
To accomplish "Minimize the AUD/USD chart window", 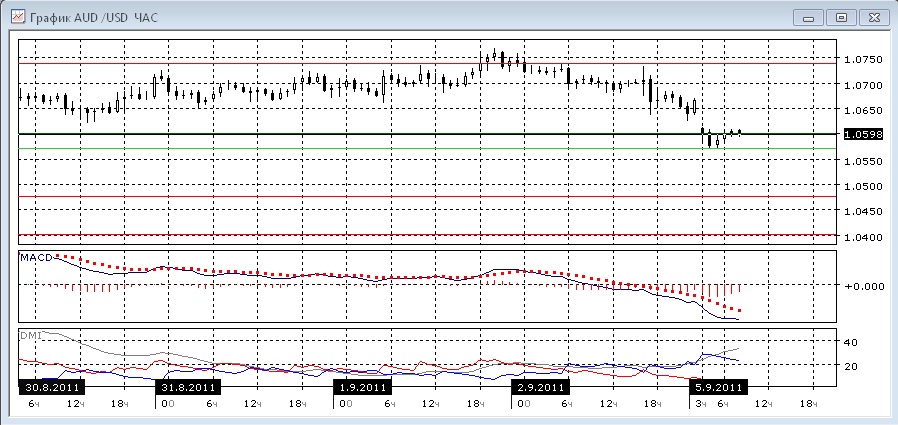I will 809,18.
